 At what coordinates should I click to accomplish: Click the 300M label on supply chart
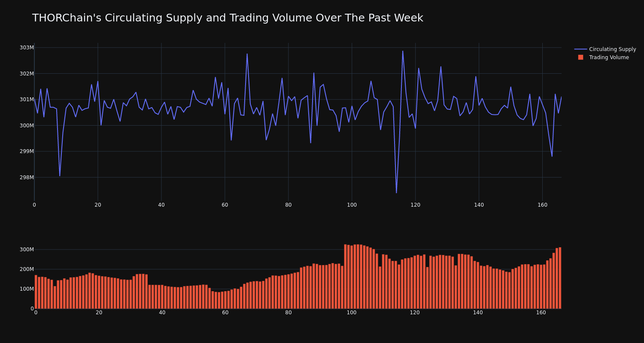pos(27,126)
